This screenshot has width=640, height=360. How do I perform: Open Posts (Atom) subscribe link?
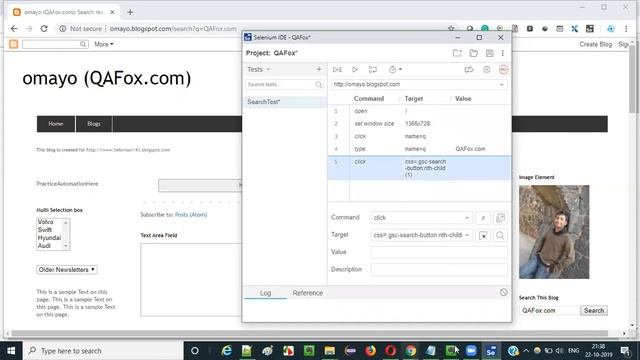[191, 215]
